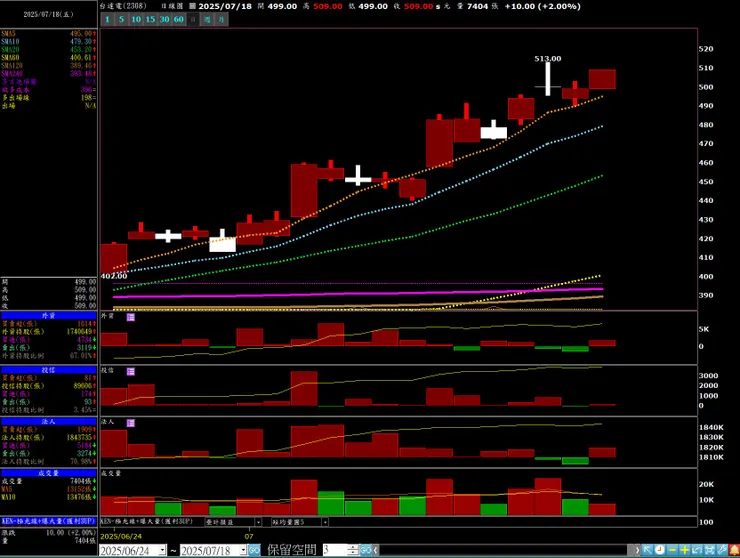Image resolution: width=740 pixels, height=558 pixels.
Task: Select the 60-minute interval button
Action: (178, 19)
